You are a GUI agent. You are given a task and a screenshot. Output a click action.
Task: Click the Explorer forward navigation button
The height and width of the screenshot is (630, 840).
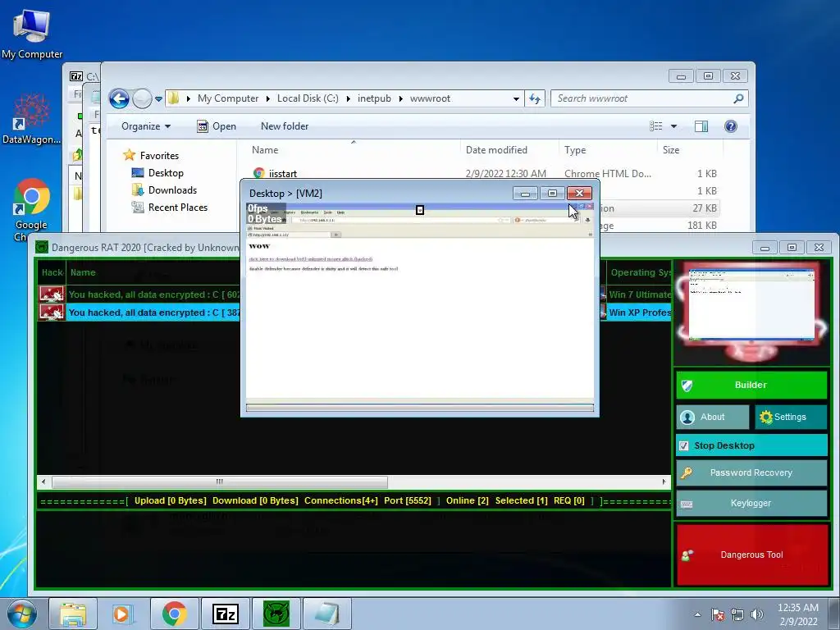[x=142, y=98]
